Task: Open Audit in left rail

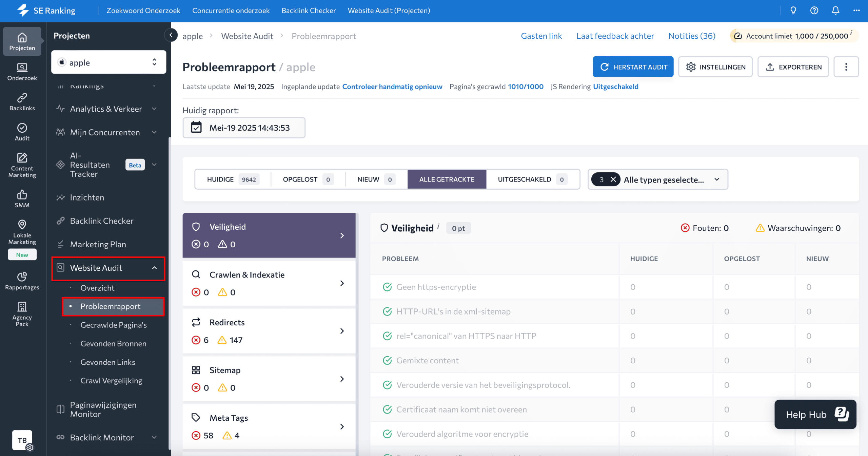Action: click(22, 132)
